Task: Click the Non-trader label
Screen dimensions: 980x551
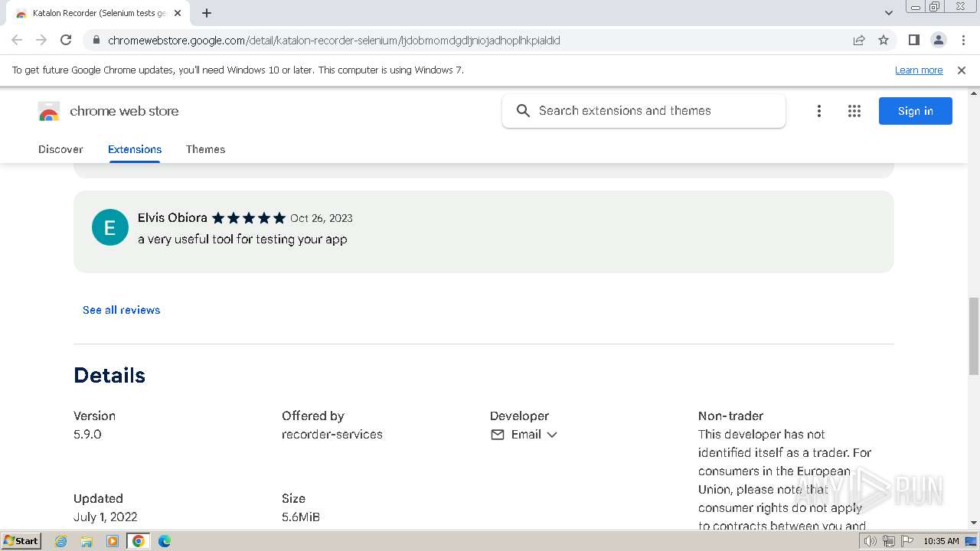Action: [x=730, y=416]
